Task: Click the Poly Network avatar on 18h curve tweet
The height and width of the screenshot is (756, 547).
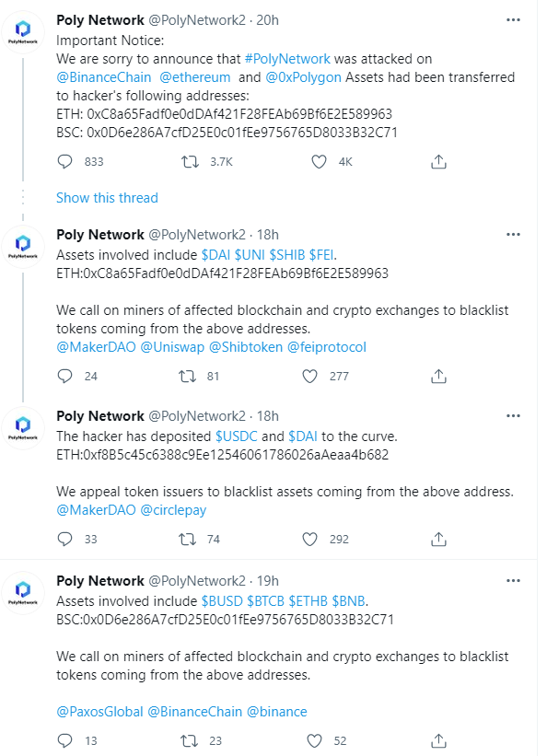Action: click(23, 427)
